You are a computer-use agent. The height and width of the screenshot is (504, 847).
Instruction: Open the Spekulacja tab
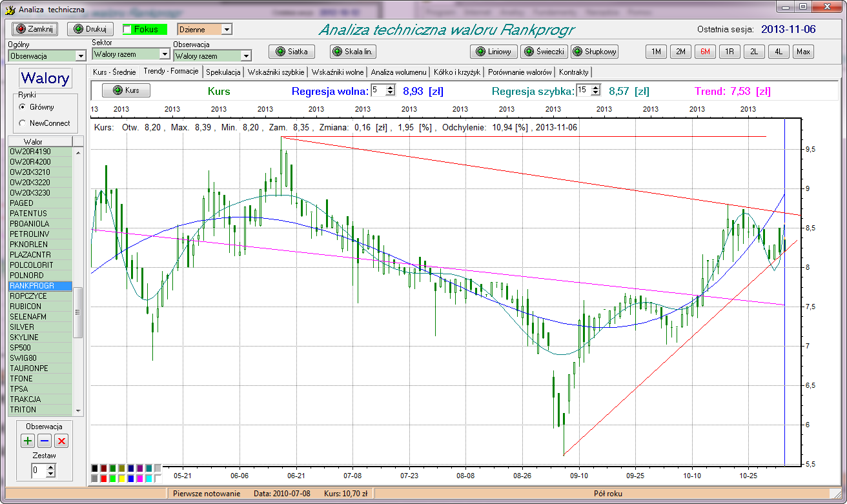coord(223,72)
